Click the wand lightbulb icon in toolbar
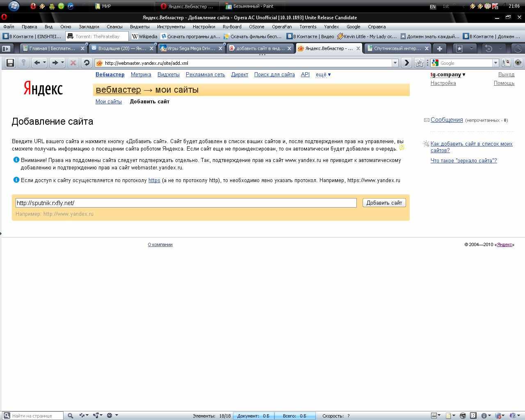Viewport: 525px width, 420px height. [x=23, y=63]
